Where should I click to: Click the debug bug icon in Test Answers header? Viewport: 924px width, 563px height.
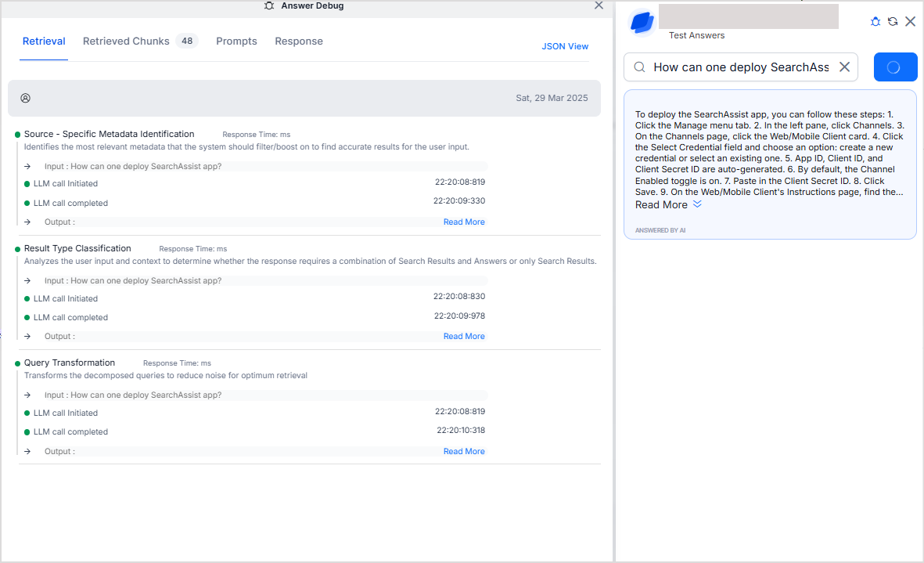point(875,22)
